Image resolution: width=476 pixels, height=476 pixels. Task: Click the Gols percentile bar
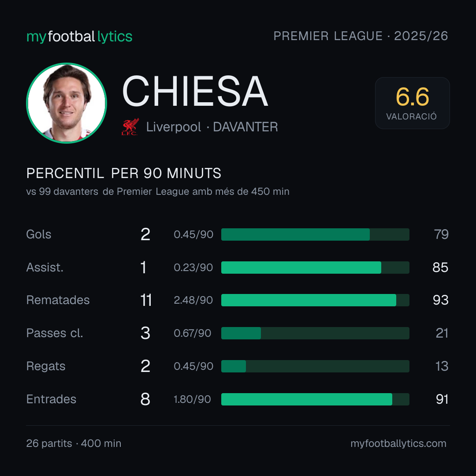point(315,234)
